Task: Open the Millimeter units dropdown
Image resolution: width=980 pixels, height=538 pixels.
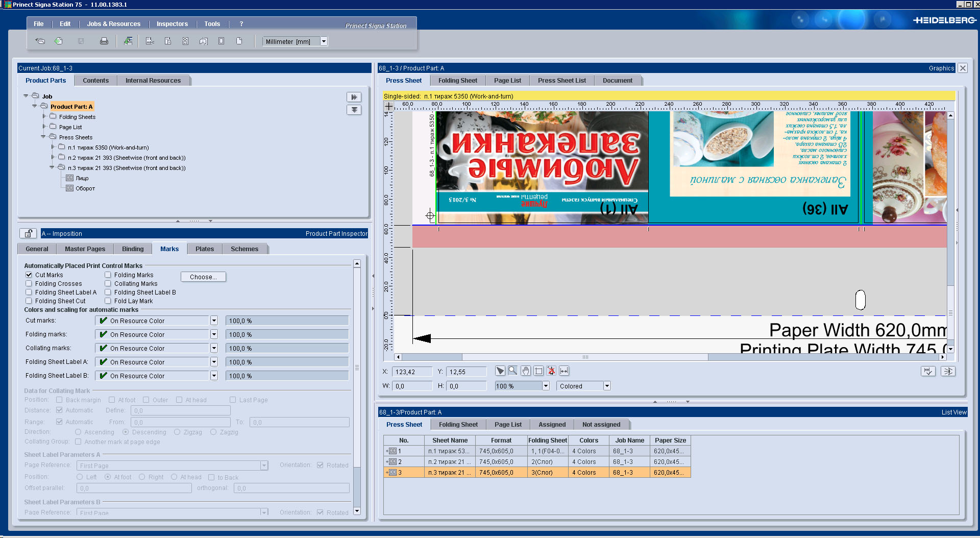Action: (x=324, y=41)
